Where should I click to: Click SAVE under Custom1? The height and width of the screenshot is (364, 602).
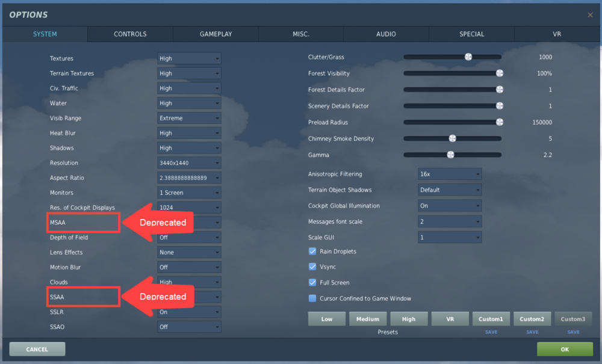tap(491, 332)
